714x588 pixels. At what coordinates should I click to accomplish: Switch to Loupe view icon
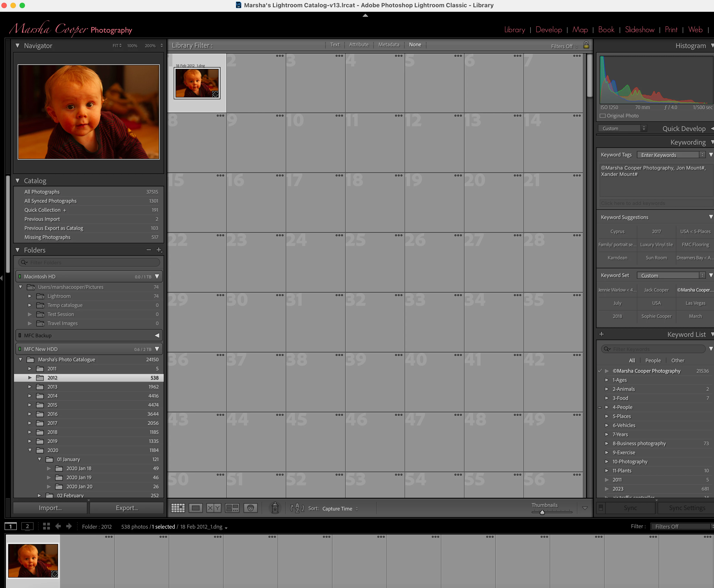[x=196, y=508]
